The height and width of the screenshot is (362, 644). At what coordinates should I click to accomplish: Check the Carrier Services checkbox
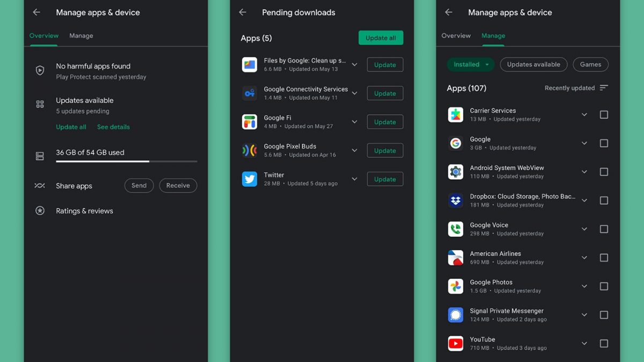(x=604, y=115)
